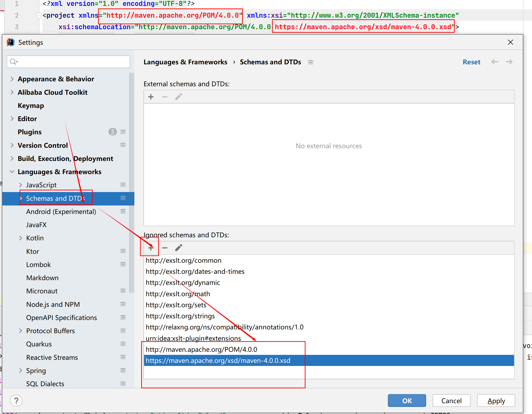The image size is (532, 414).
Task: Navigate back with the left arrow
Action: pyautogui.click(x=495, y=62)
